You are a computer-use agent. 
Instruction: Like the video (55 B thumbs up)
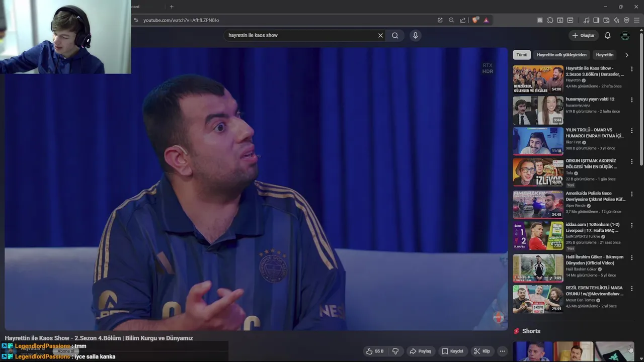click(x=375, y=351)
